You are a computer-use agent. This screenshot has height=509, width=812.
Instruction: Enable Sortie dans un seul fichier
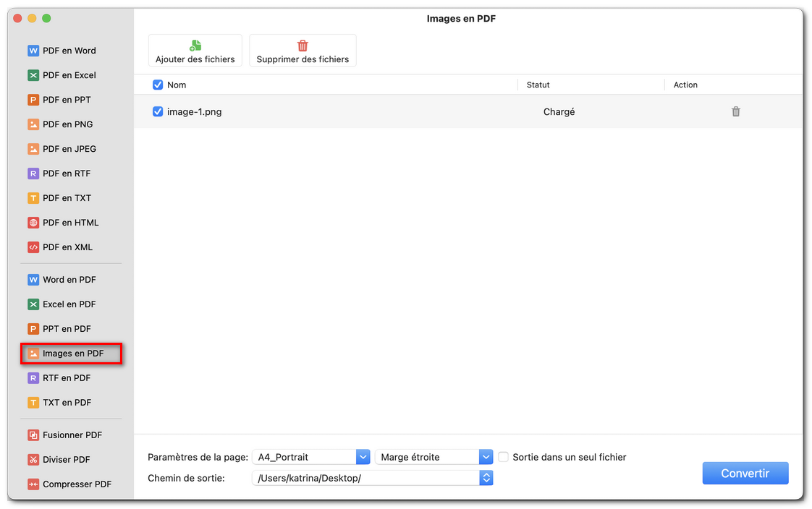click(x=503, y=457)
